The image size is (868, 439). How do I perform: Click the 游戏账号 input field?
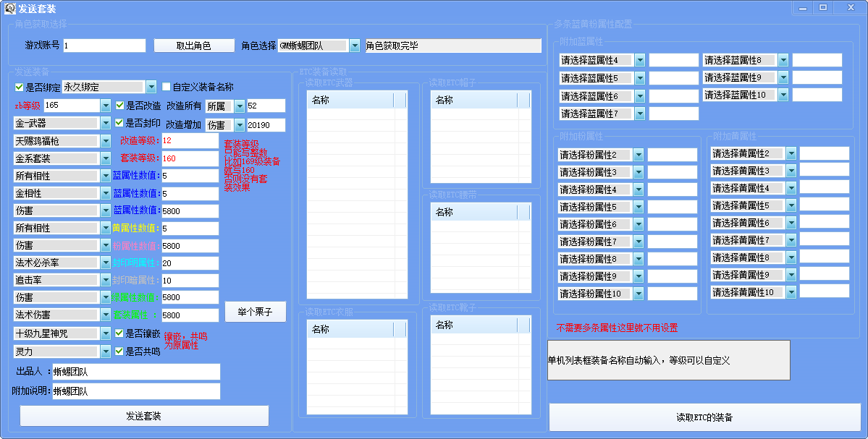tap(104, 46)
